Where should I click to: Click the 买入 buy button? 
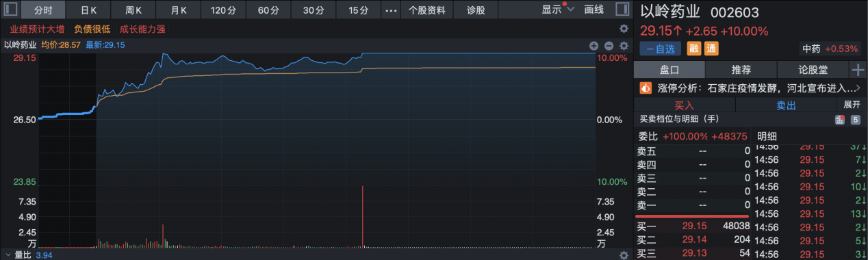pyautogui.click(x=685, y=105)
